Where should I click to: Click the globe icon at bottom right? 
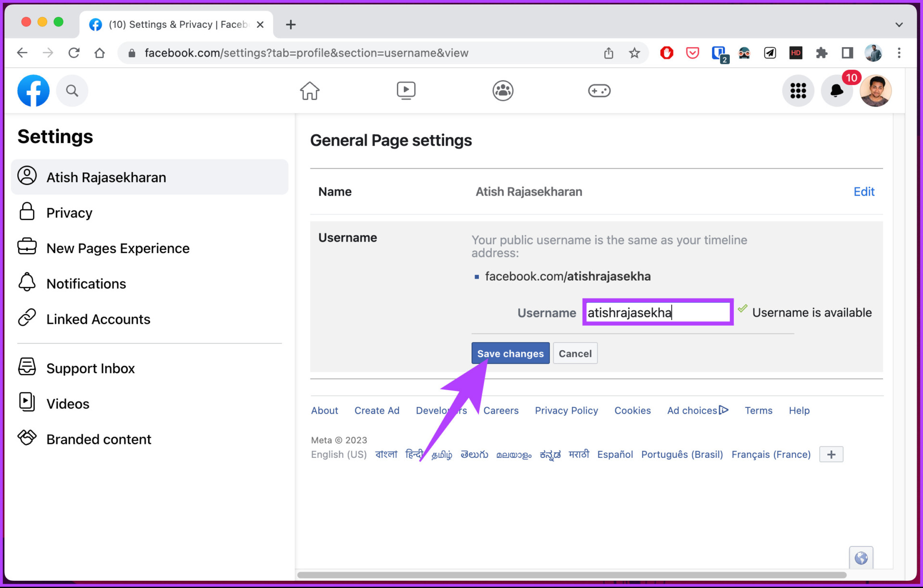pyautogui.click(x=861, y=558)
